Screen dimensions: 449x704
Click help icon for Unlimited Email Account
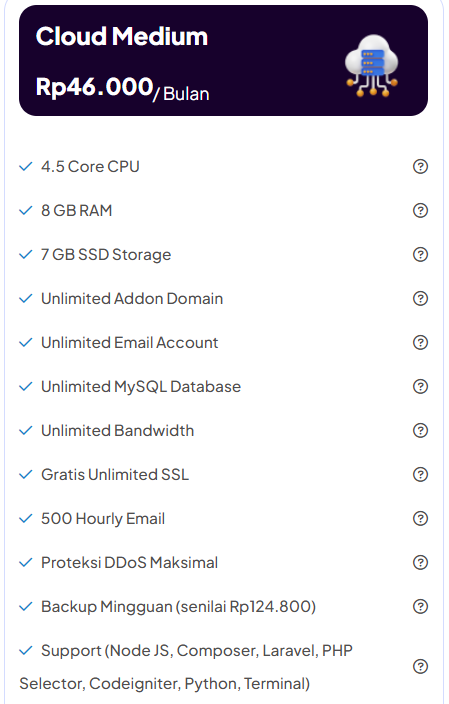pyautogui.click(x=420, y=343)
